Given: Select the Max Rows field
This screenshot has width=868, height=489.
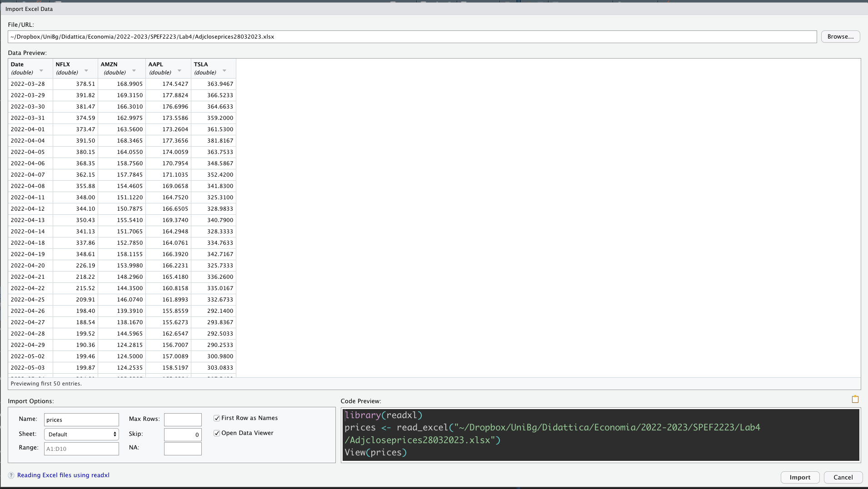Looking at the screenshot, I should point(183,420).
